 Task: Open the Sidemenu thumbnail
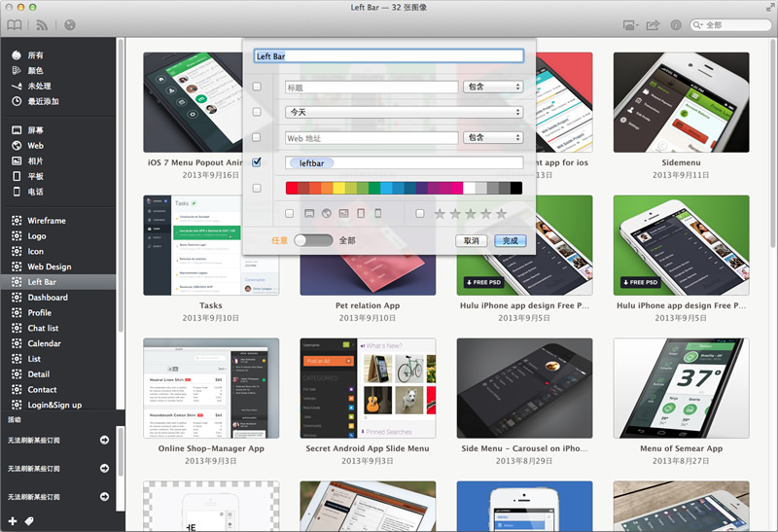(x=682, y=102)
